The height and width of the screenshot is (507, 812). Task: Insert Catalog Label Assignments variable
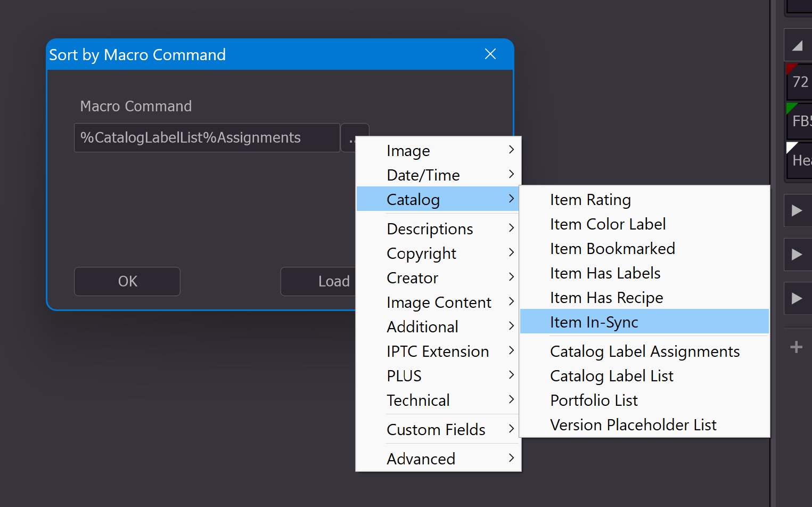point(644,351)
